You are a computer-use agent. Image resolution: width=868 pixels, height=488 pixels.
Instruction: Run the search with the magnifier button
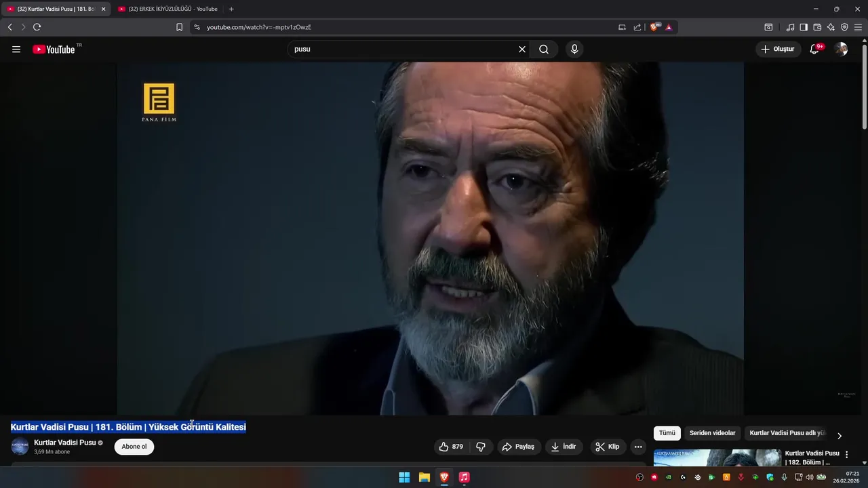(544, 49)
